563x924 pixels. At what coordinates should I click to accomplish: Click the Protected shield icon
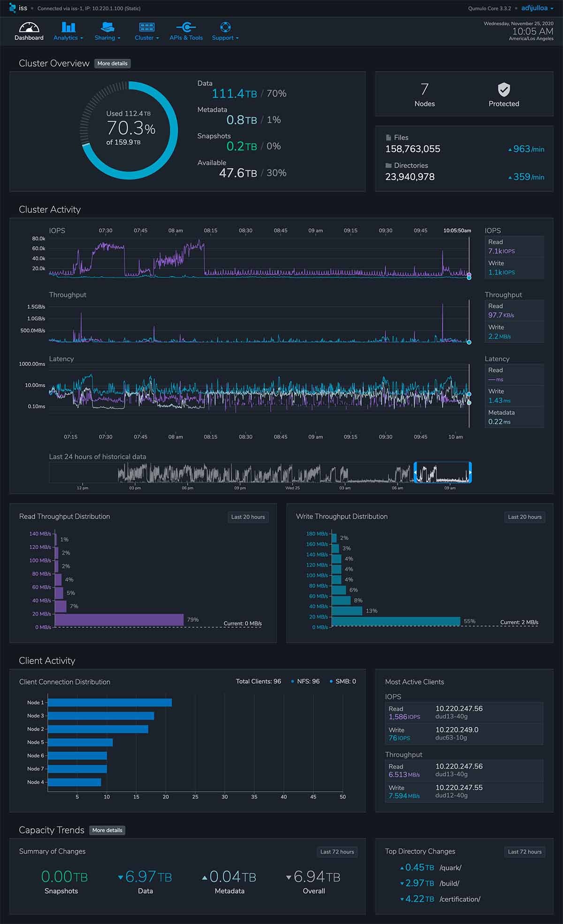click(x=503, y=89)
